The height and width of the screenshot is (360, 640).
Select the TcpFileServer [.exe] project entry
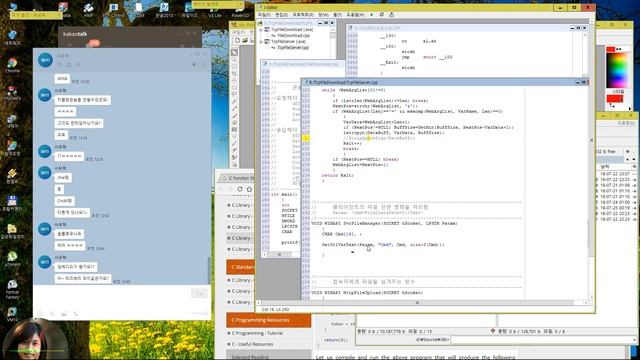[288, 42]
